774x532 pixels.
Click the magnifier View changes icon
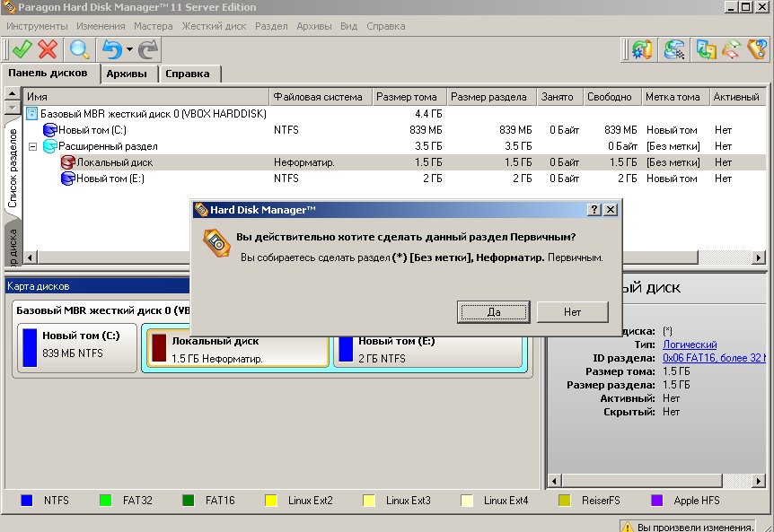81,49
